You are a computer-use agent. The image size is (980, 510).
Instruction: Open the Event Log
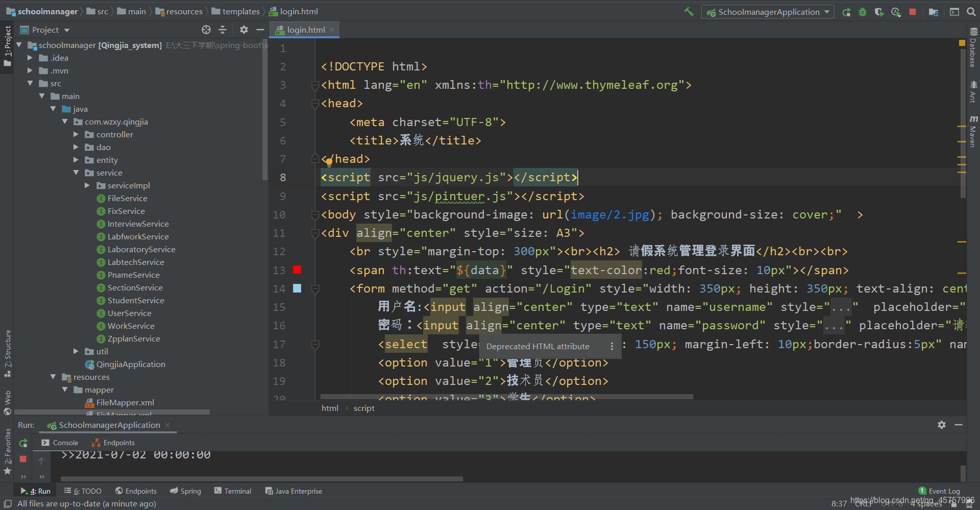pyautogui.click(x=939, y=491)
